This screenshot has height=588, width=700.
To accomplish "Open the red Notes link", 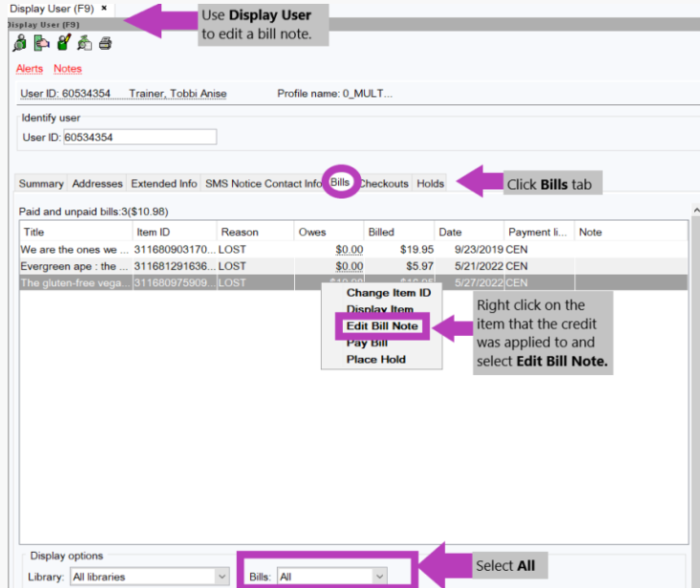I will 68,69.
